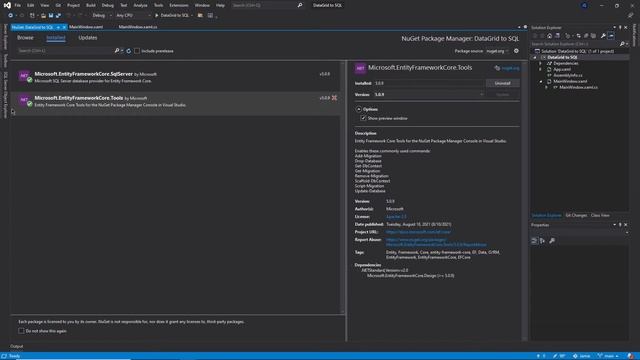Viewport: 640px width, 360px height.
Task: Click the Search Solution Explorer field
Action: [x=575, y=44]
